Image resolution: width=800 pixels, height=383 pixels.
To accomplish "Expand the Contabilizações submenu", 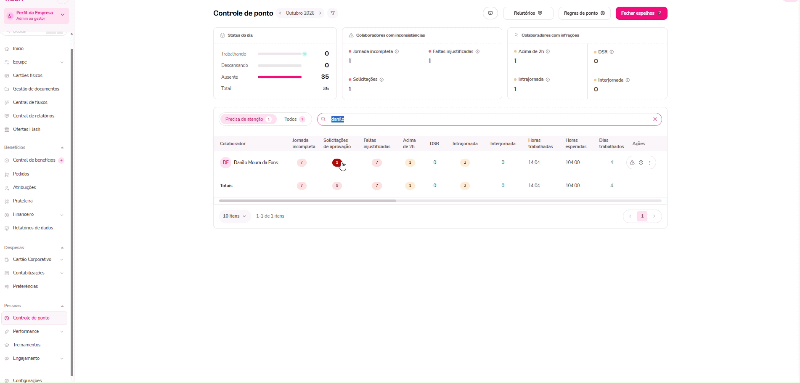I will 62,273.
